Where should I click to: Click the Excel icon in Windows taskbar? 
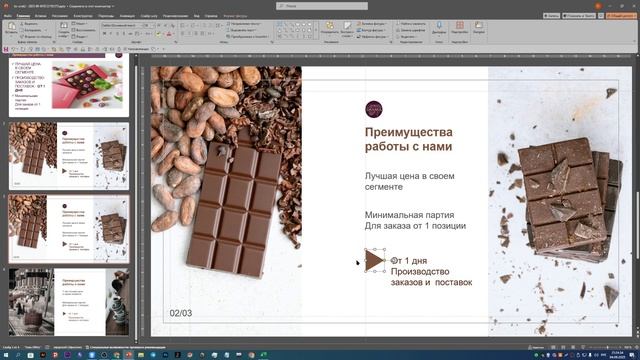[263, 355]
